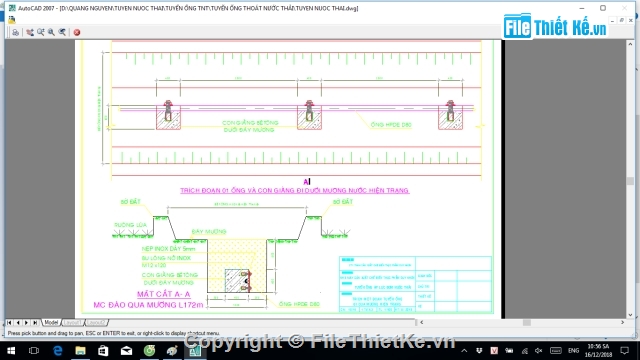Show hidden system tray icons chevron
The height and width of the screenshot is (360, 640).
(x=464, y=351)
